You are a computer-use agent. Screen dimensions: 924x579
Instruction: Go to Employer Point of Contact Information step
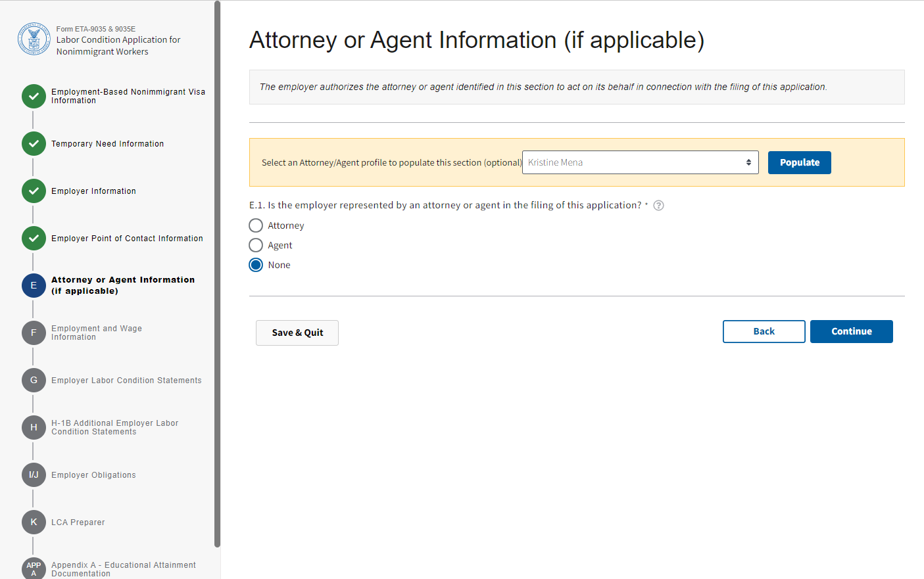coord(127,239)
